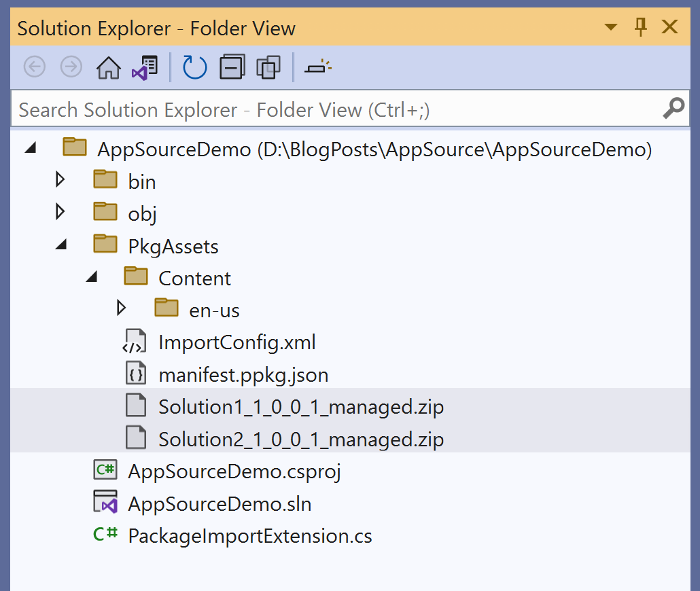Image resolution: width=700 pixels, height=591 pixels.
Task: Expand the obj folder arrow
Action: (x=60, y=213)
